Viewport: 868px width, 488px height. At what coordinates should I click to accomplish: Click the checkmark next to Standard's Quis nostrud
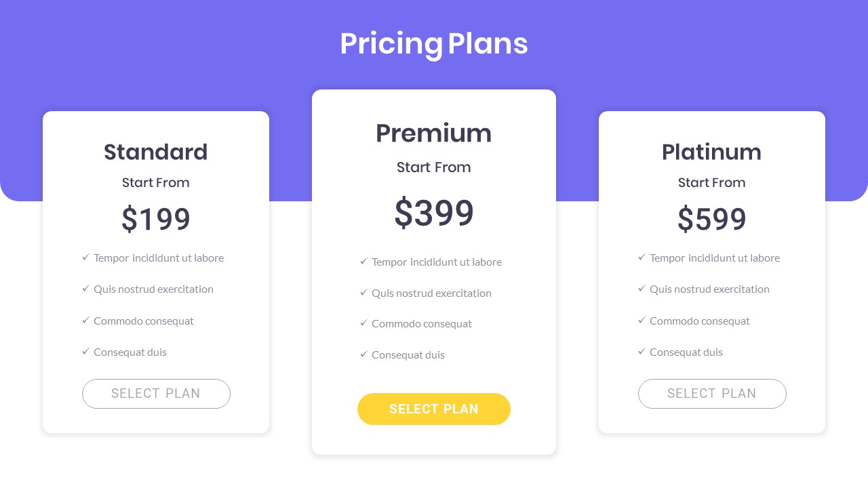(86, 289)
